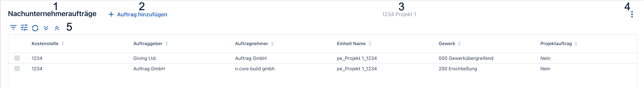
Task: Open the filter icon in the toolbar
Action: click(13, 27)
